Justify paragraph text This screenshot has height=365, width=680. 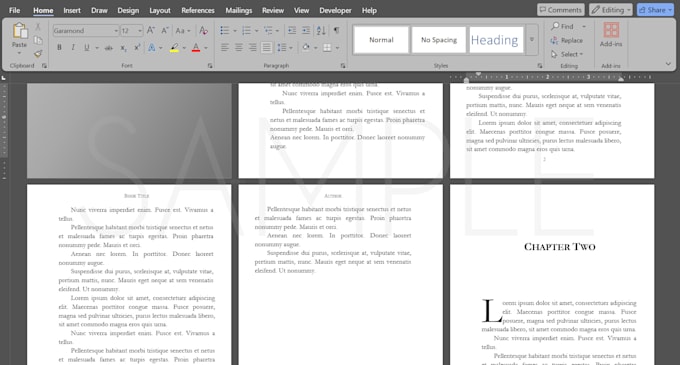click(x=266, y=48)
